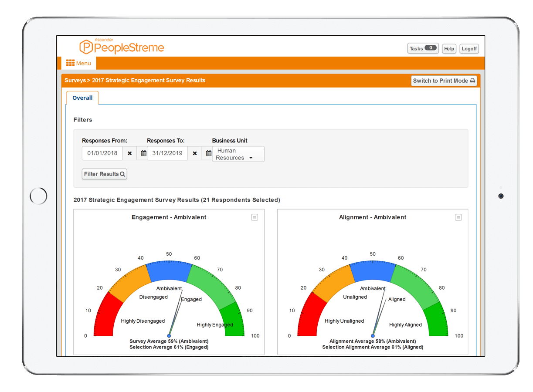
Task: Clear the Responses From date
Action: pyautogui.click(x=129, y=153)
